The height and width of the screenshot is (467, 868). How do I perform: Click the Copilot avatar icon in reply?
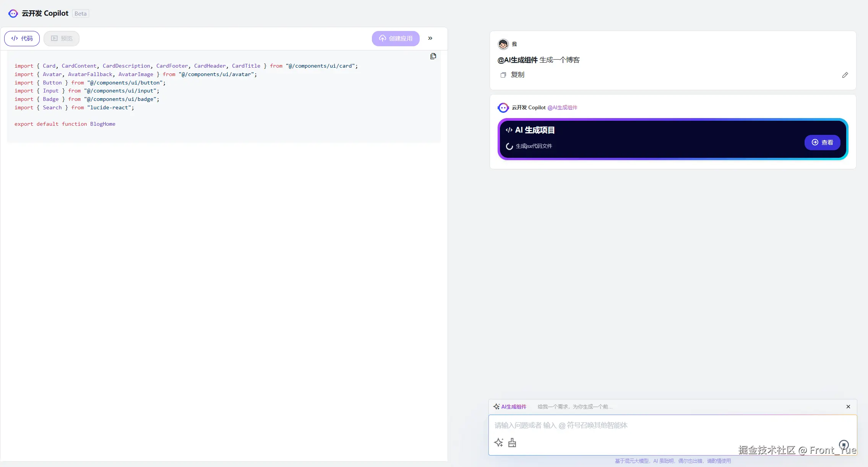click(x=503, y=108)
